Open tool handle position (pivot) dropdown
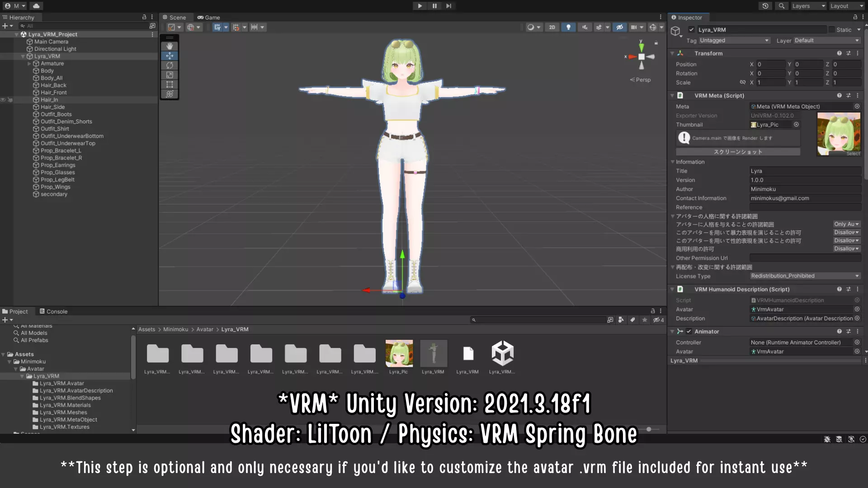 [175, 27]
